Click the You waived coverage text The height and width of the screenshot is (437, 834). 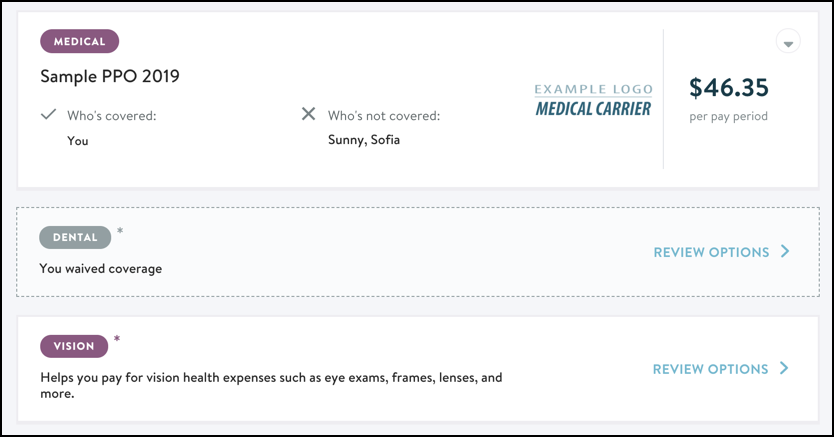[x=101, y=268]
